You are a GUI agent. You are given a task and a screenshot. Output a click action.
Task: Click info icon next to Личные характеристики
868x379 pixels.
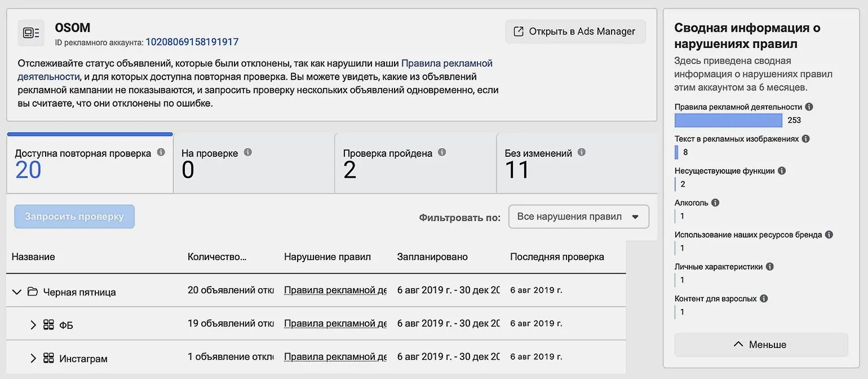(770, 266)
